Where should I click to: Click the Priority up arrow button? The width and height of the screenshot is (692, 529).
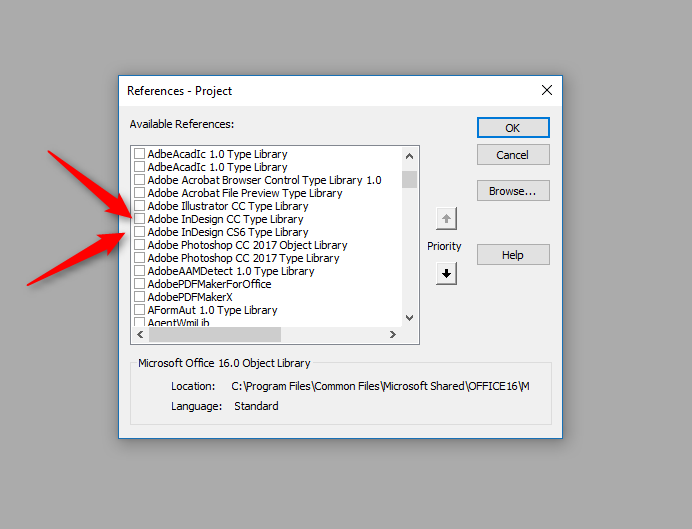coord(446,218)
